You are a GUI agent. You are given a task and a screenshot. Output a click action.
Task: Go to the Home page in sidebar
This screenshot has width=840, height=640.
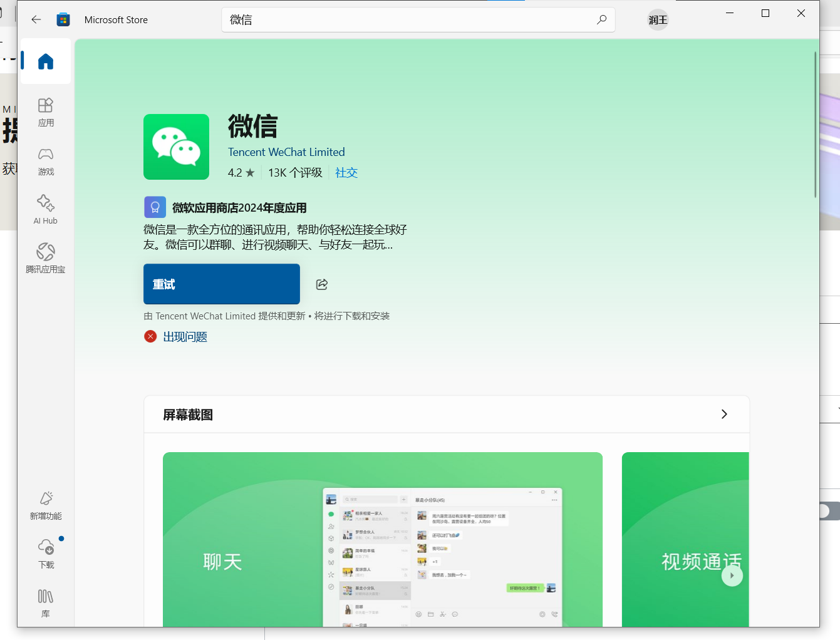click(46, 61)
